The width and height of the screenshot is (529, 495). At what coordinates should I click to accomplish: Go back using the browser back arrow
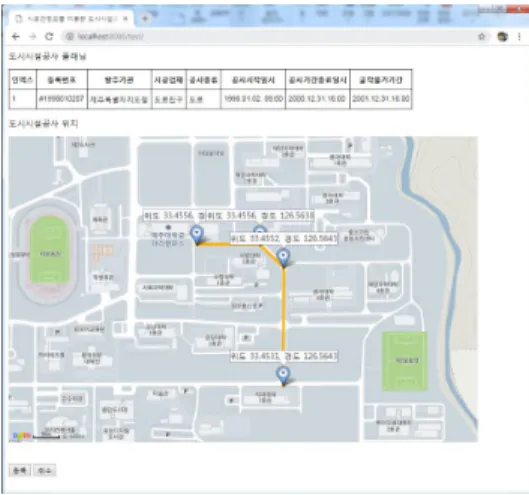tap(16, 36)
